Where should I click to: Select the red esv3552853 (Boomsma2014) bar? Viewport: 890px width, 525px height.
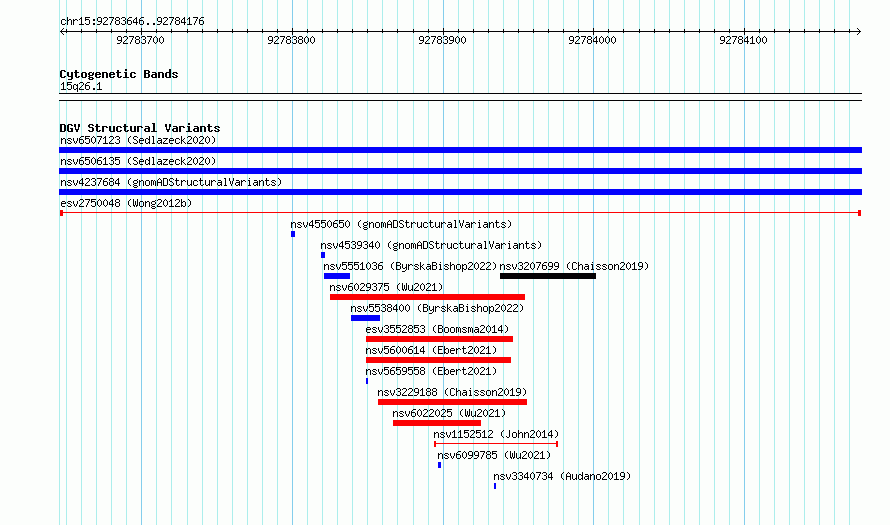439,339
